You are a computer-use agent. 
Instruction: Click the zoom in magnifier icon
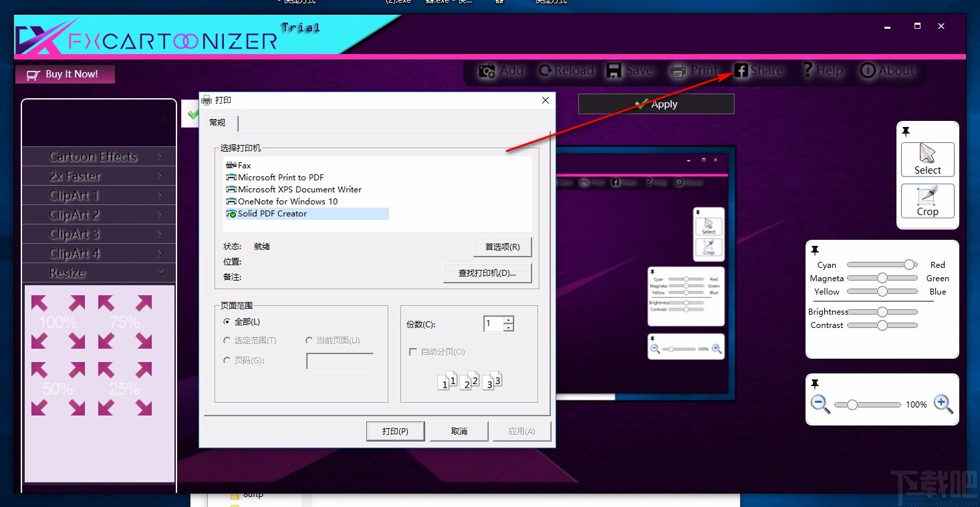point(943,404)
